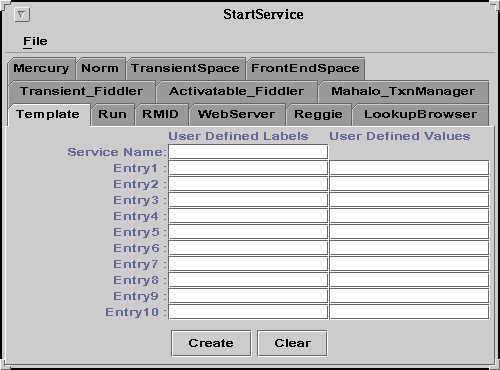Switch to the Run tab
500x370 pixels.
(x=113, y=115)
